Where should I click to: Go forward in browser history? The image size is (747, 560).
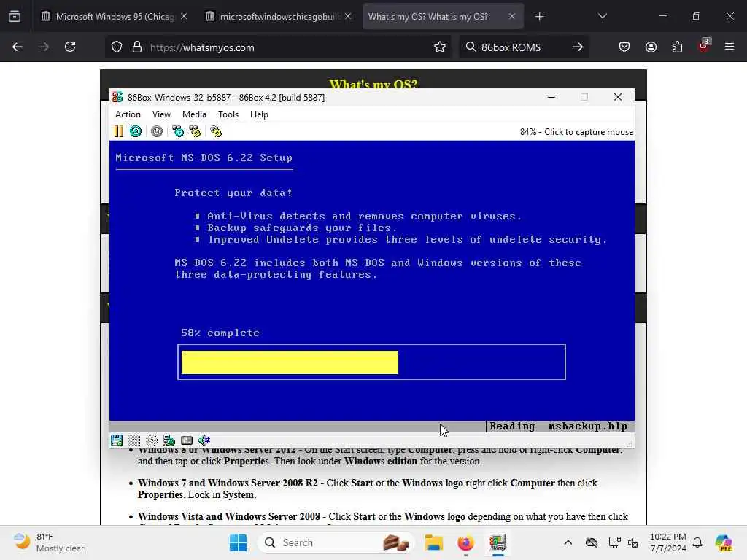pos(44,47)
